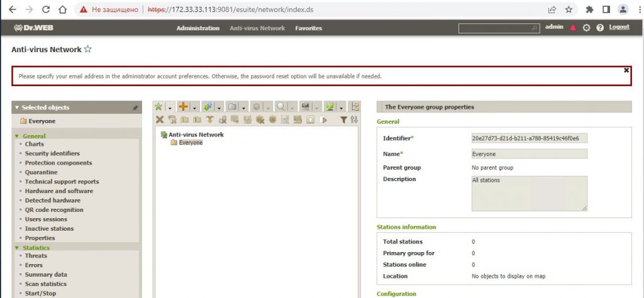Viewport: 644px width, 298px height.
Task: Click the sort arrows icon beside filter
Action: (353, 119)
